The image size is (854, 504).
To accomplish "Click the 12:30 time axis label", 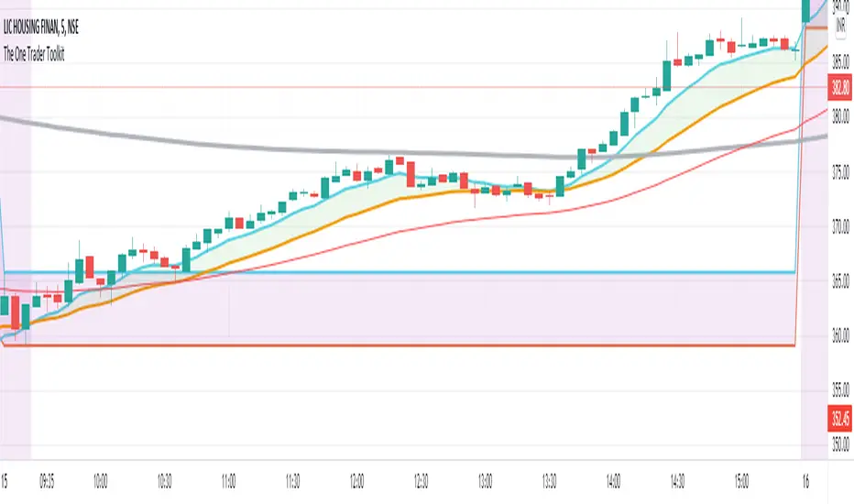I will click(422, 477).
